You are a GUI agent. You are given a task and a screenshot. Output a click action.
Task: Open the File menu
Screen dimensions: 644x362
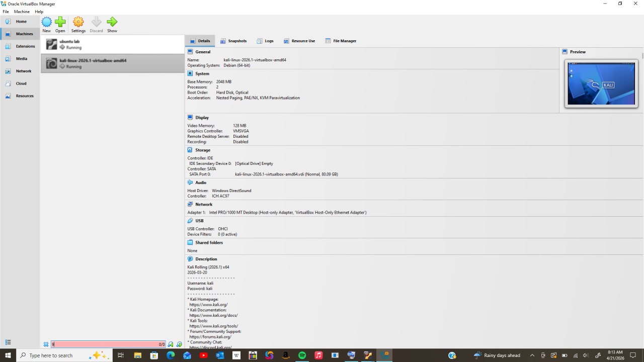(6, 12)
